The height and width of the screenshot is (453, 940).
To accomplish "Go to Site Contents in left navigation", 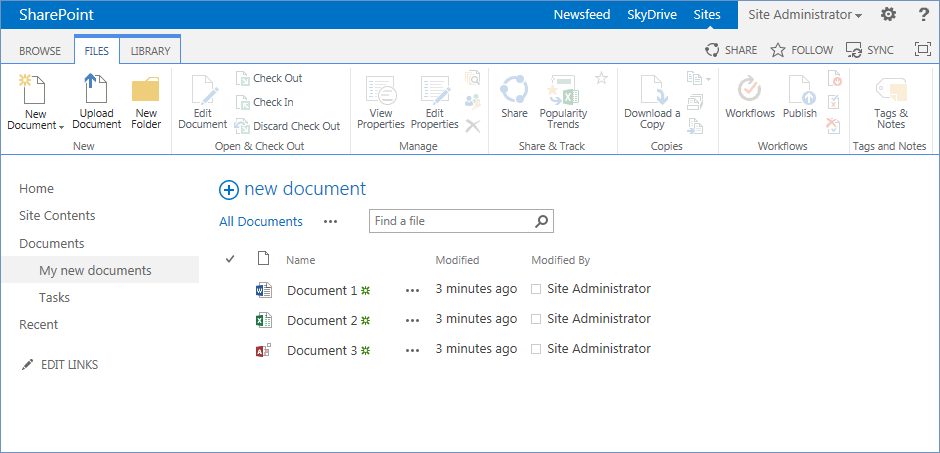I will tap(57, 216).
